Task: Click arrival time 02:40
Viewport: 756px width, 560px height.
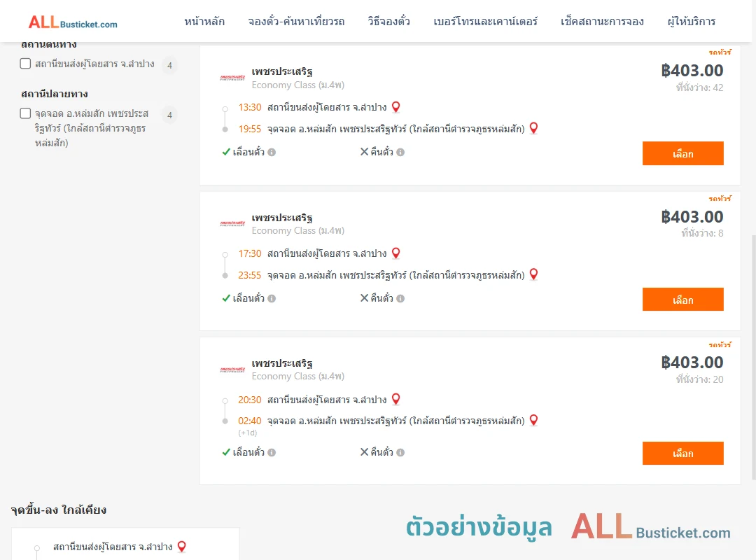Action: (x=250, y=421)
